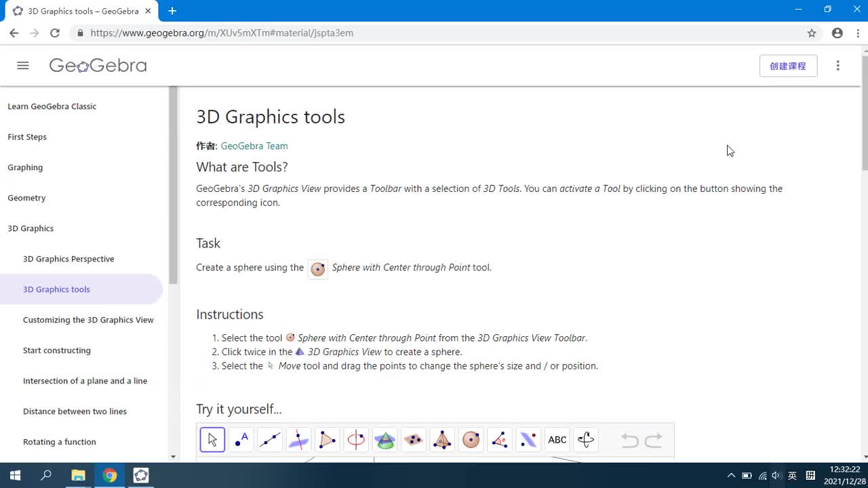
Task: Open Learn GeoGebra Classic in sidebar
Action: 52,106
